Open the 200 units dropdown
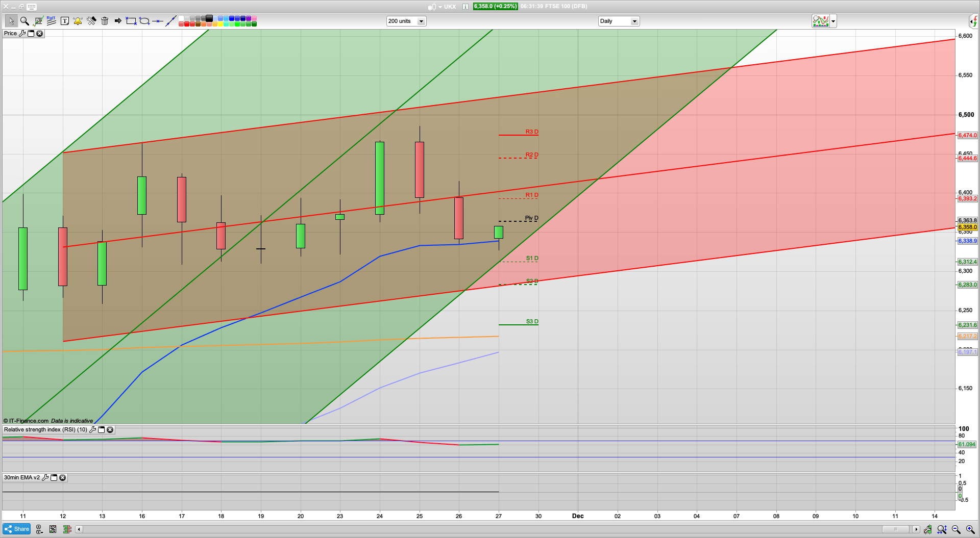This screenshot has width=980, height=538. click(x=421, y=21)
